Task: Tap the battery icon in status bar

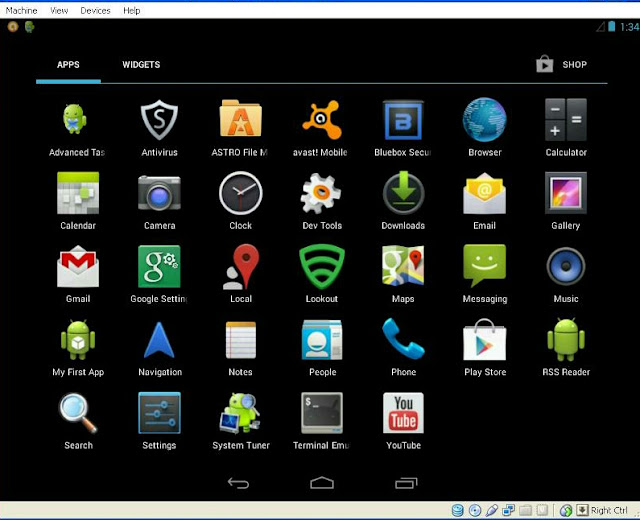Action: (611, 27)
